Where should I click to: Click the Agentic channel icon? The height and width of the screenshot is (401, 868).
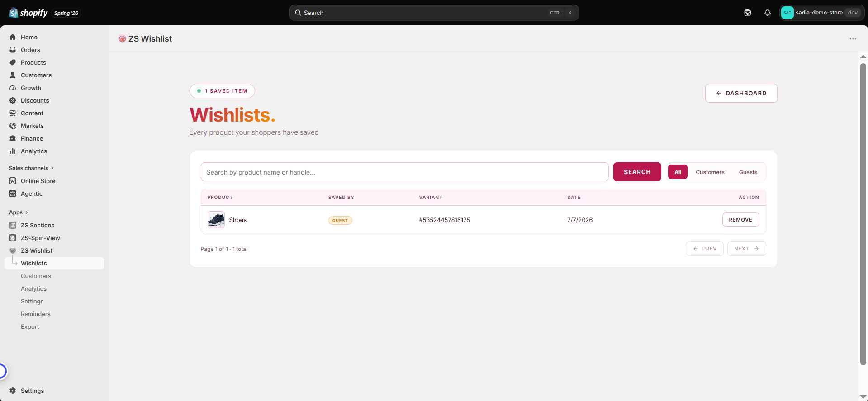click(x=13, y=193)
